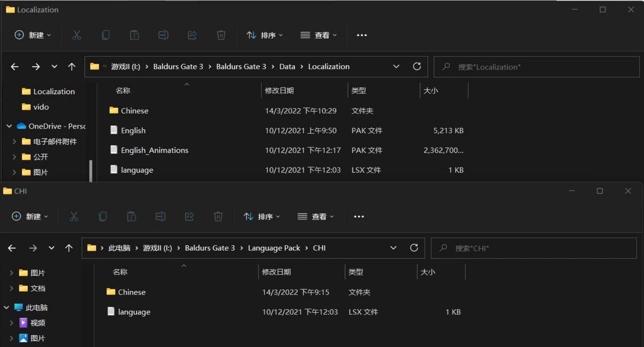Screen dimensions: 644x347
Task: Click Data breadcrumb in Localization address bar
Action: tap(287, 67)
